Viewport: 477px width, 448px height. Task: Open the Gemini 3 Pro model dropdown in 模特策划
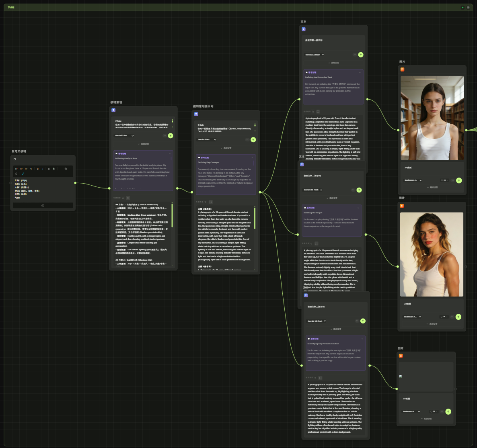click(125, 136)
